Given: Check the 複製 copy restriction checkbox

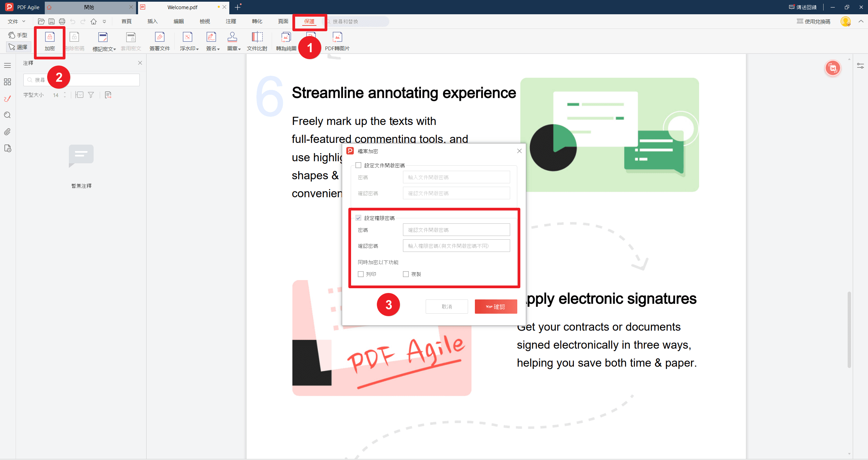Looking at the screenshot, I should click(x=406, y=274).
